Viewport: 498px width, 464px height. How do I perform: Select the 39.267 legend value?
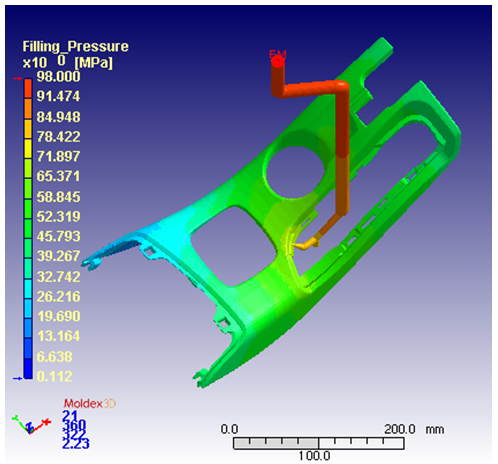pyautogui.click(x=58, y=256)
